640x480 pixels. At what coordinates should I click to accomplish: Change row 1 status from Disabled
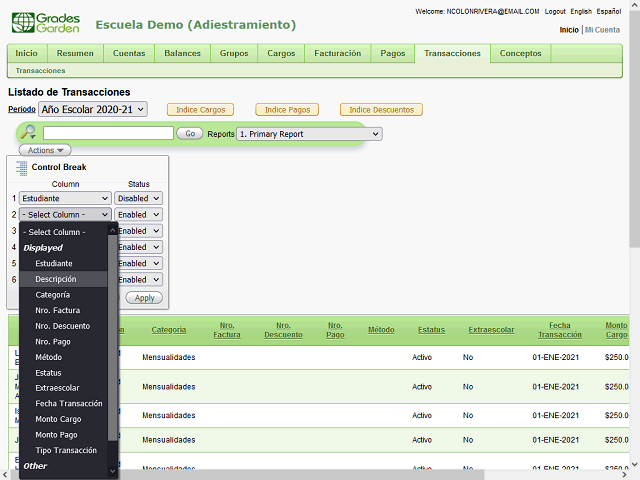tap(138, 198)
